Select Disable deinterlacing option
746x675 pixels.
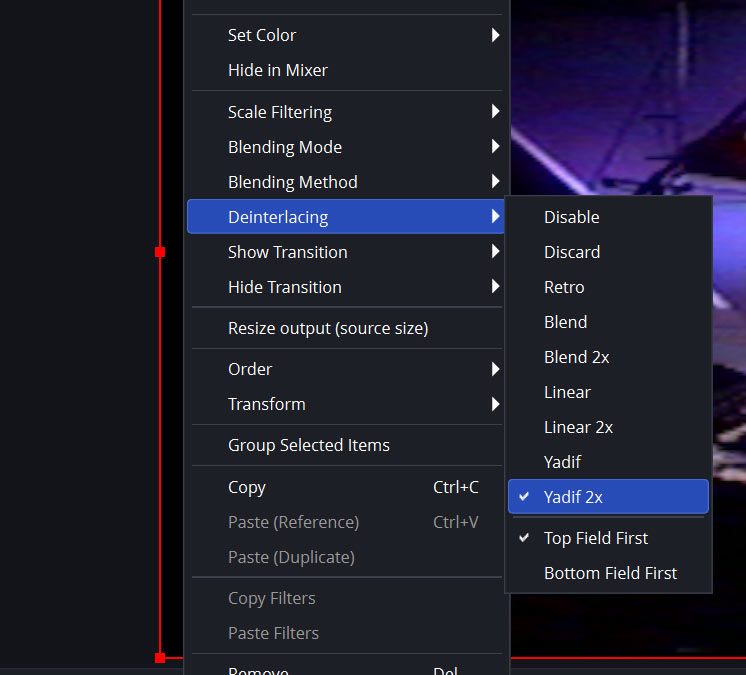tap(571, 217)
